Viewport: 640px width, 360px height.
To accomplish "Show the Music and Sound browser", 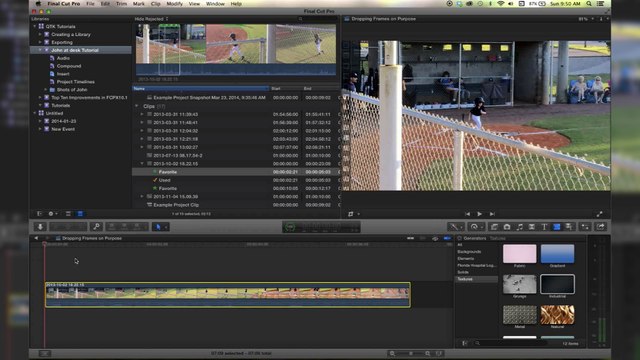I will [x=520, y=227].
